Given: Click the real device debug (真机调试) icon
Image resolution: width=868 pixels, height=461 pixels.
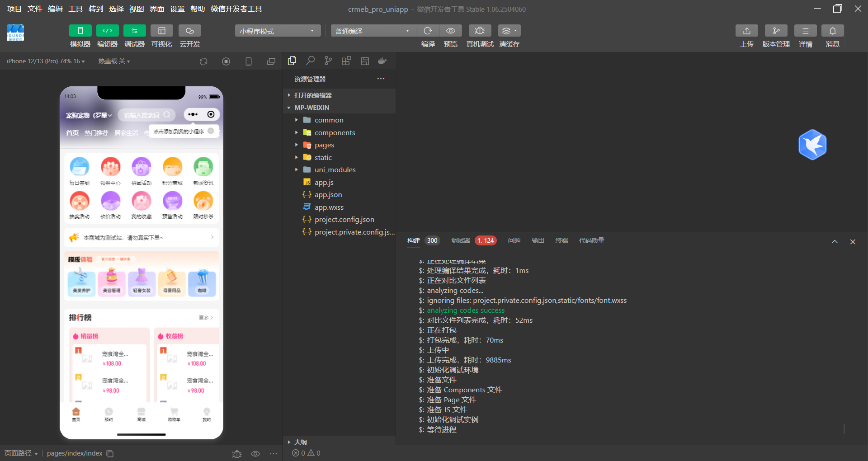Looking at the screenshot, I should coord(480,31).
